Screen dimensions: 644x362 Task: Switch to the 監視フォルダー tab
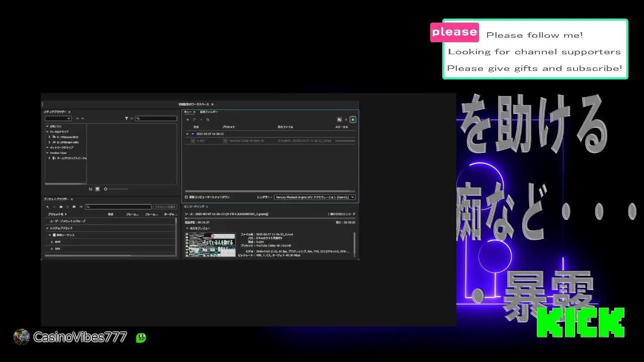(x=209, y=112)
